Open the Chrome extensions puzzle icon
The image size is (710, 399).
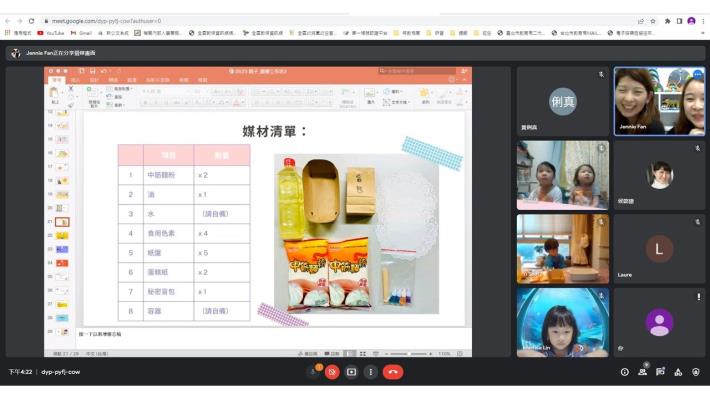pyautogui.click(x=667, y=21)
